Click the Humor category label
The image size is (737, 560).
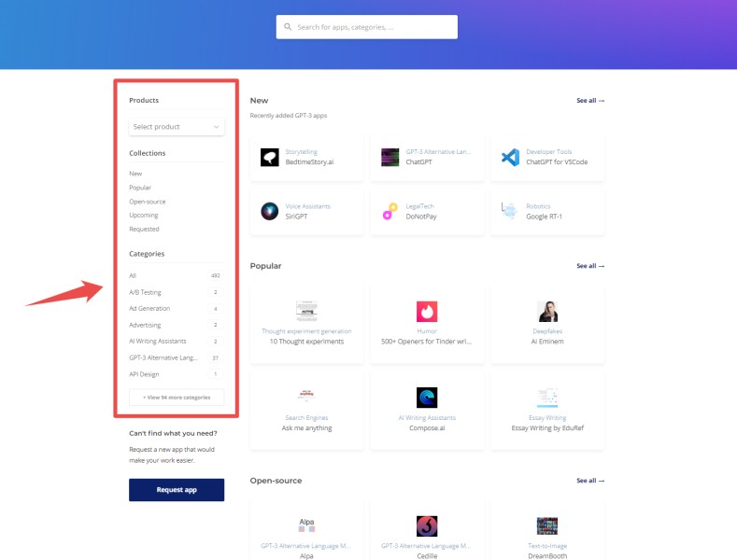coord(427,331)
